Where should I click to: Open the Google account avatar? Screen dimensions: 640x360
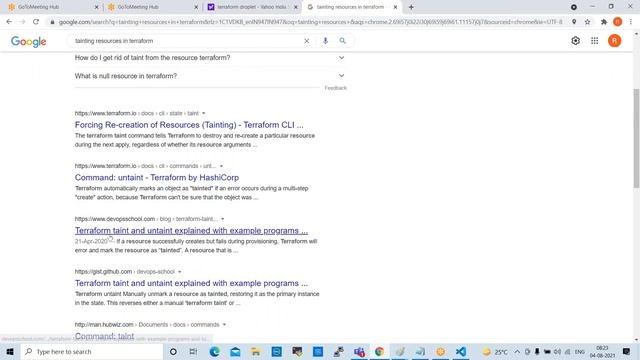614,41
